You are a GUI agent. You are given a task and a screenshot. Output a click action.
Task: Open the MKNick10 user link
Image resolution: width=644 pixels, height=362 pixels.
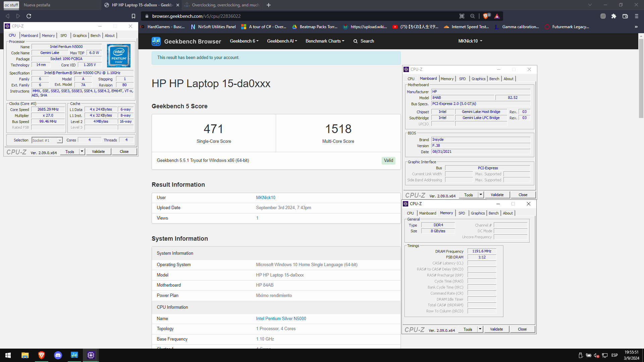(266, 198)
